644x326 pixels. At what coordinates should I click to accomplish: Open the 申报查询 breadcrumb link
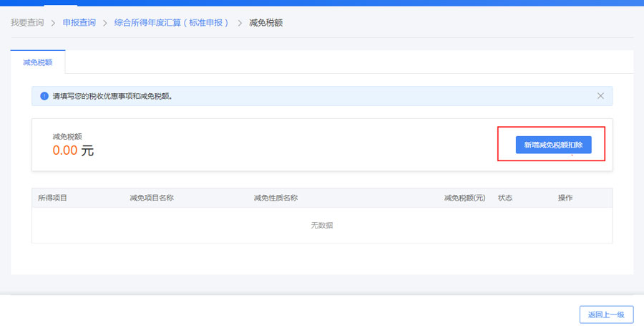[x=79, y=23]
